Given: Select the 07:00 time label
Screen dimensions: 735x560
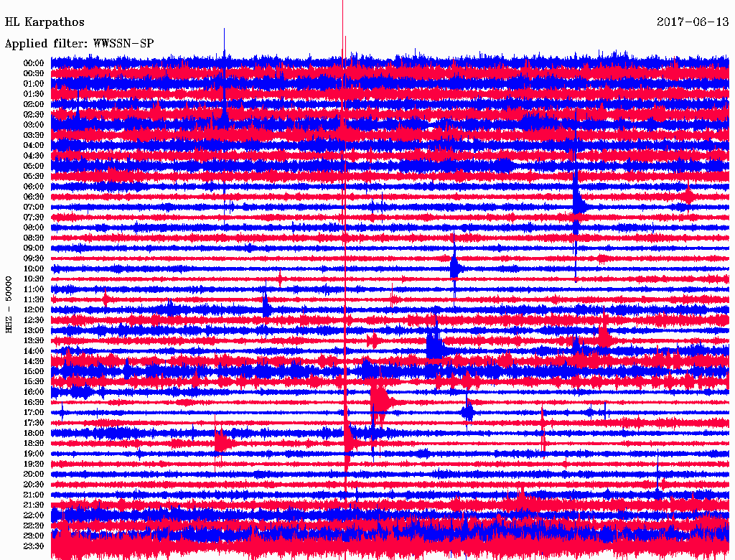Looking at the screenshot, I should click(34, 207).
